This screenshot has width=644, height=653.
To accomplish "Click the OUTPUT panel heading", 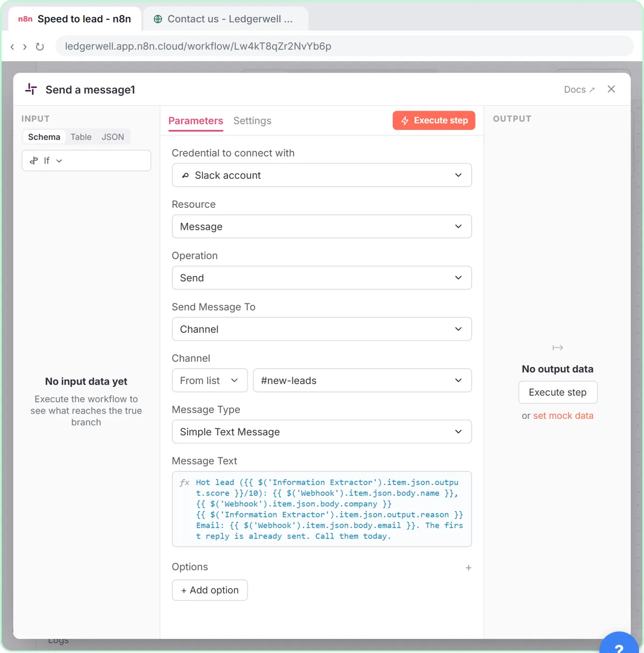I will 512,119.
